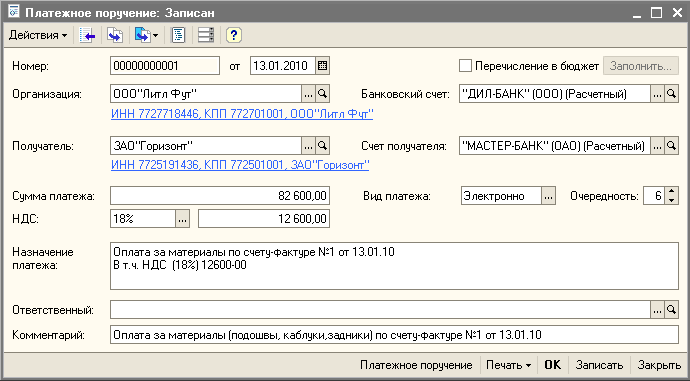Open the Действия dropdown menu

[x=38, y=35]
